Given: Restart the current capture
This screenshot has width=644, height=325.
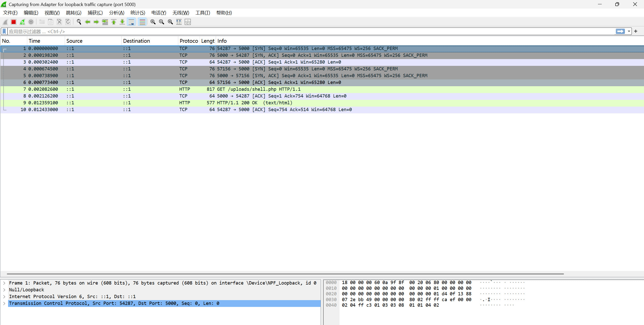Looking at the screenshot, I should click(22, 22).
